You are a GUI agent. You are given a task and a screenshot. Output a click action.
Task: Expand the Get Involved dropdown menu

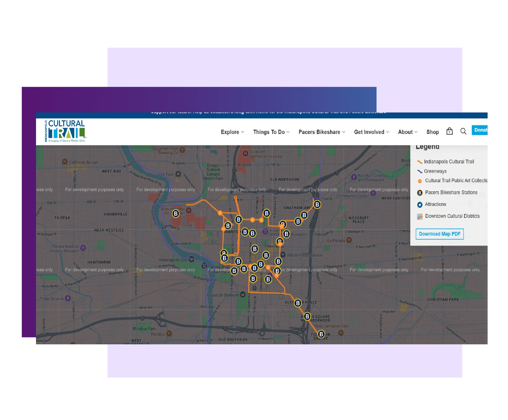point(372,132)
